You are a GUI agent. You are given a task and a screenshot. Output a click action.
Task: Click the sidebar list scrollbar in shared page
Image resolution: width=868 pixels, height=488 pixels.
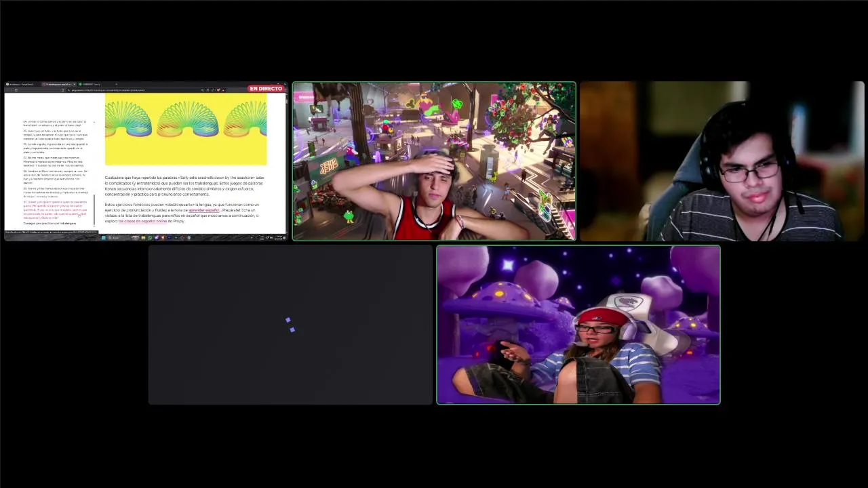[x=94, y=210]
